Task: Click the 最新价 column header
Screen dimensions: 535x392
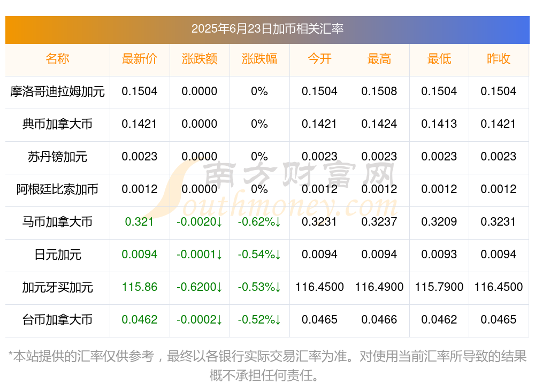Action: (x=139, y=59)
